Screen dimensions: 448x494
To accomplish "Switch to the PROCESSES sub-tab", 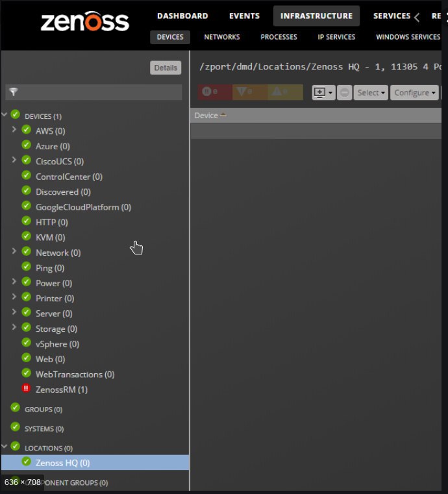I will point(279,37).
